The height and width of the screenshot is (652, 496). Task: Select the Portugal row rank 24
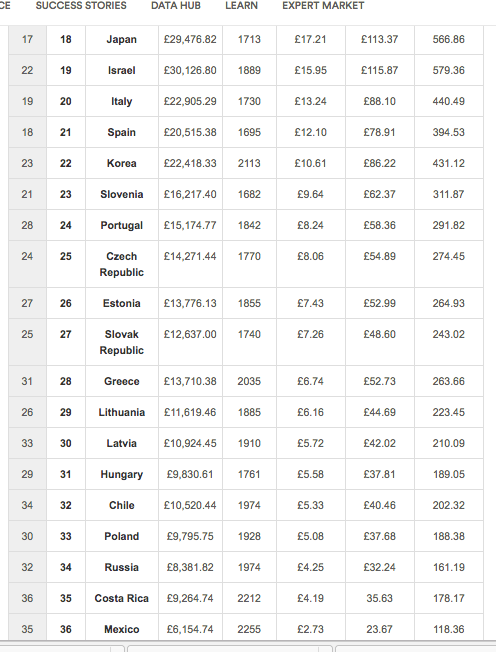66,225
